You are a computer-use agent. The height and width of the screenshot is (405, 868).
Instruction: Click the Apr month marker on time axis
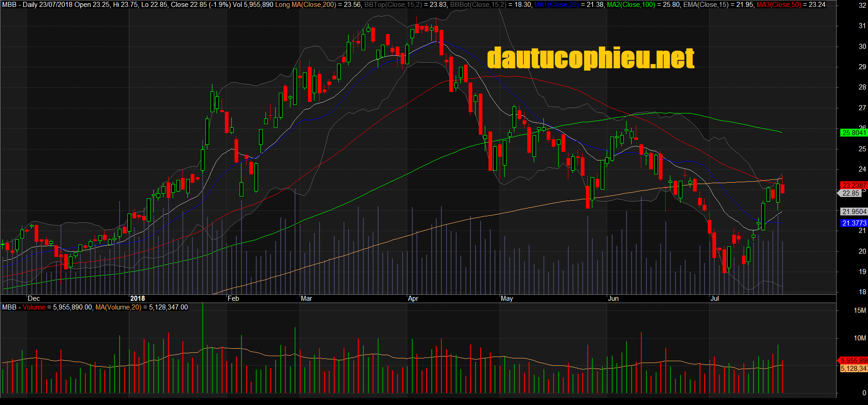pyautogui.click(x=413, y=298)
